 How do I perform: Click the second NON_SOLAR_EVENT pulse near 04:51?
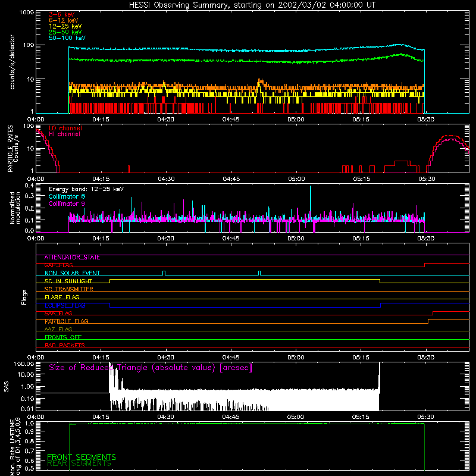coord(259,273)
